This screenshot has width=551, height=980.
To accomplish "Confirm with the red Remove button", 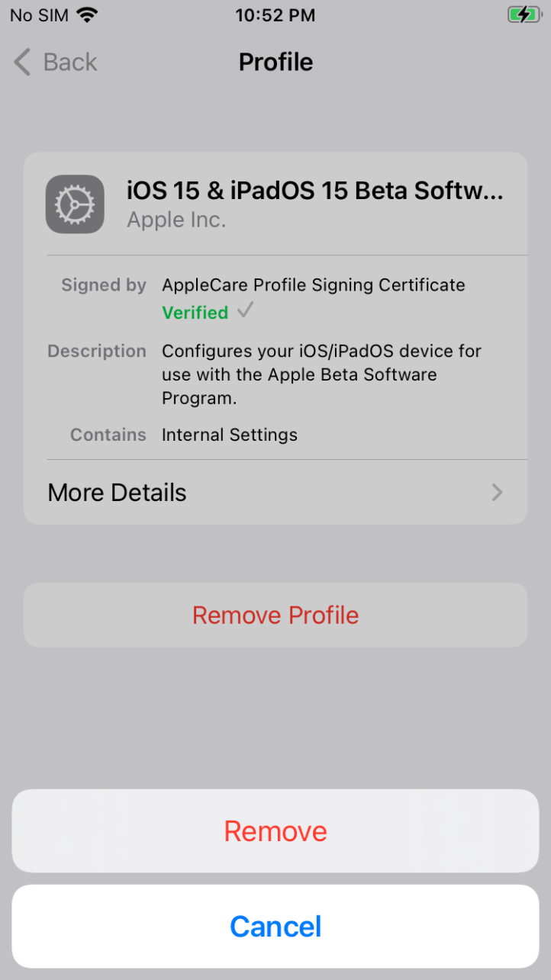I will point(275,831).
